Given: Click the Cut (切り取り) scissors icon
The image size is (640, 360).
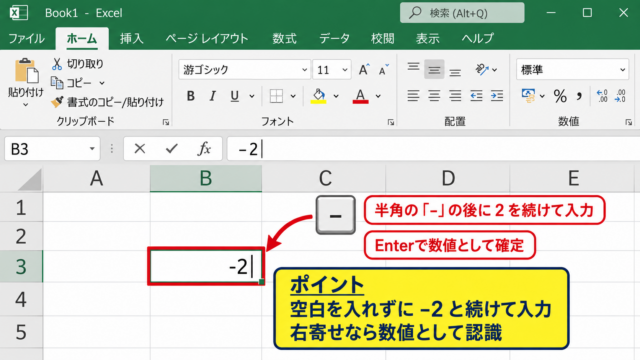Looking at the screenshot, I should (x=56, y=64).
